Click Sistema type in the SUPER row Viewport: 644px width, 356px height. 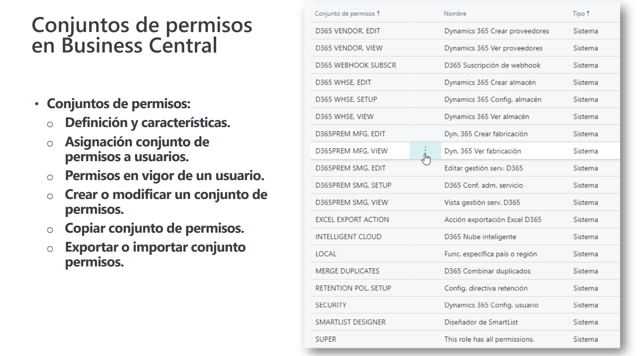(586, 339)
